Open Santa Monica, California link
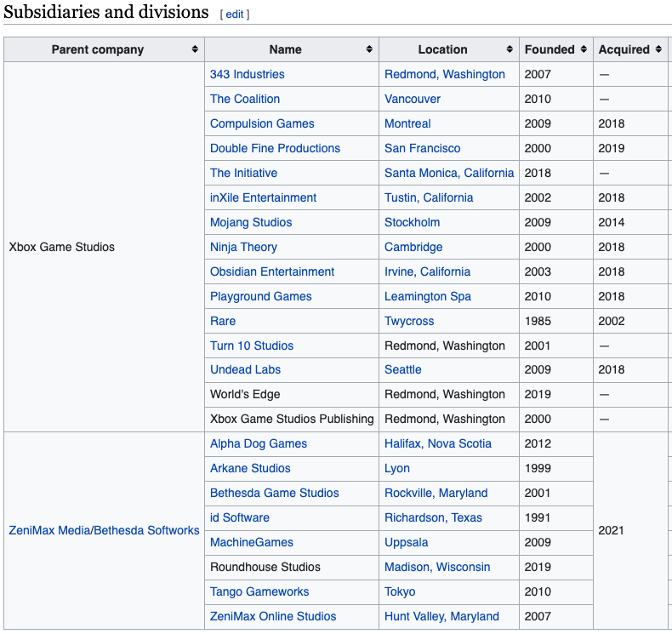Image resolution: width=672 pixels, height=634 pixels. [449, 174]
